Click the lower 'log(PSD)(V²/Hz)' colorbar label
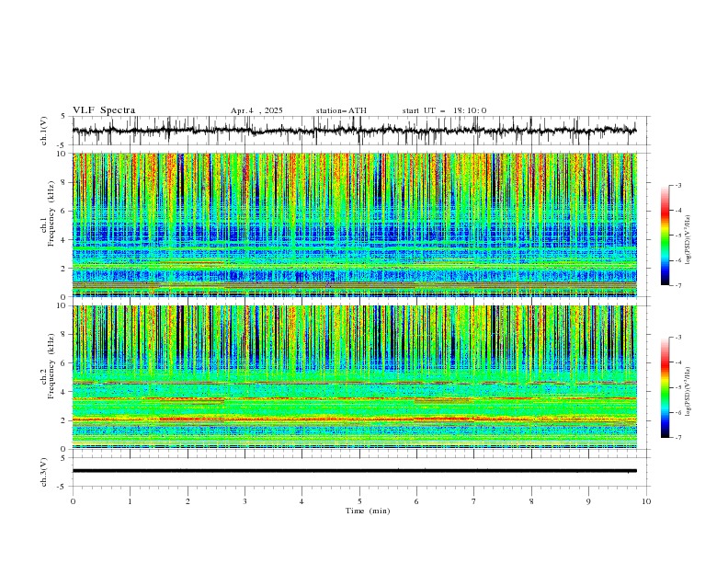728x563 pixels. pos(688,391)
